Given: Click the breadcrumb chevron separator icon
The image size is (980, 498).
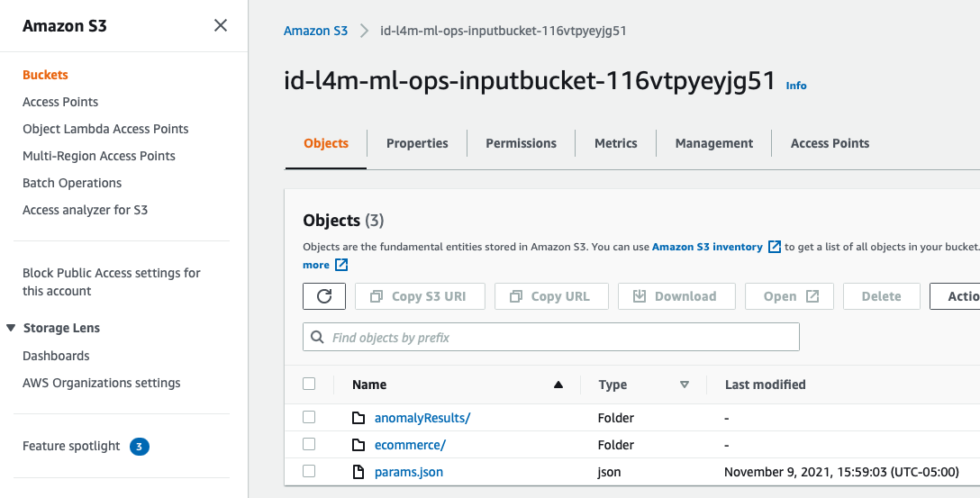Looking at the screenshot, I should click(364, 31).
